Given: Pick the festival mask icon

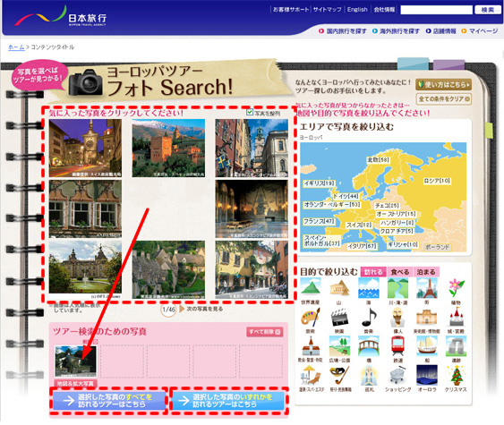Looking at the screenshot, I should 339,375.
